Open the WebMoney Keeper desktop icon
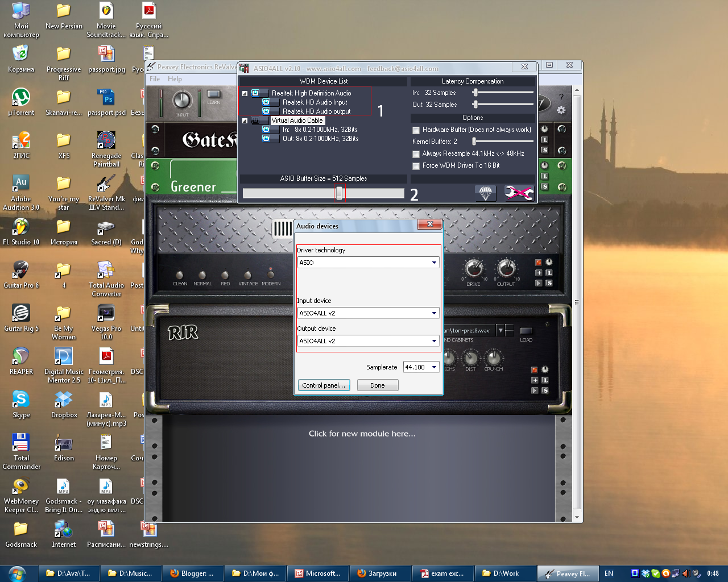The width and height of the screenshot is (728, 582). point(21,495)
